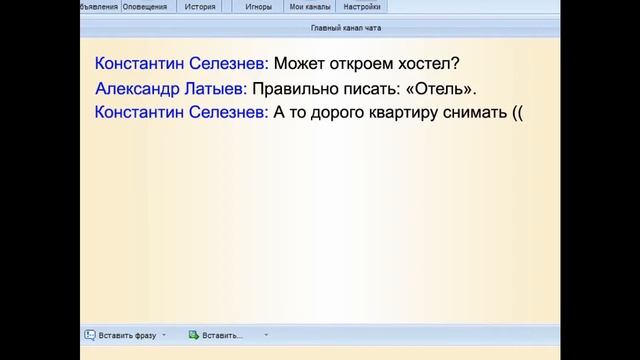640x360 pixels.
Task: Click Константин Селезнев name in first message
Action: pos(182,64)
